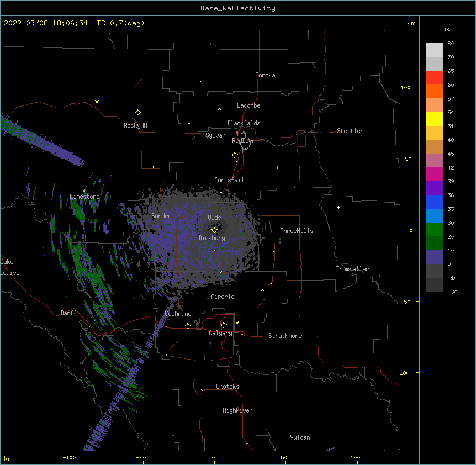Click the yellow radar marker near Didsbury
This screenshot has height=465, width=476.
click(x=214, y=230)
